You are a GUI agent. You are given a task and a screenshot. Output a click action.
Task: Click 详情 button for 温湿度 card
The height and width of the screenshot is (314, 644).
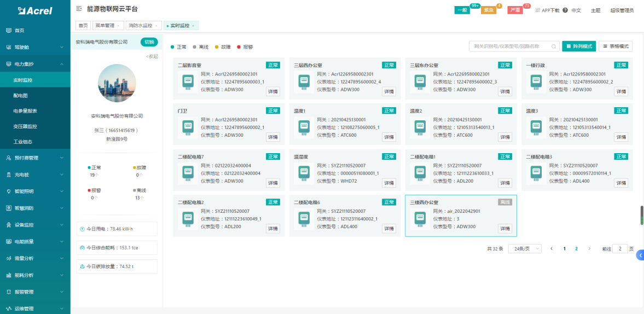coord(388,182)
